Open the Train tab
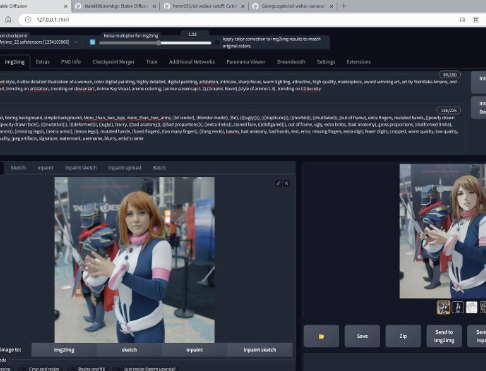This screenshot has height=371, width=486. (151, 62)
